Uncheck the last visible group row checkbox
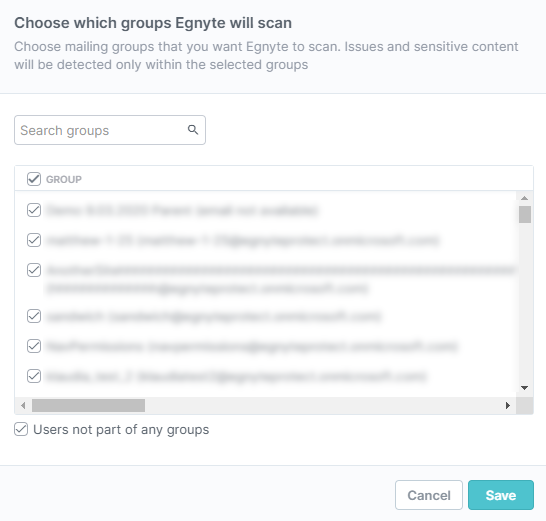546x521 pixels. point(34,376)
